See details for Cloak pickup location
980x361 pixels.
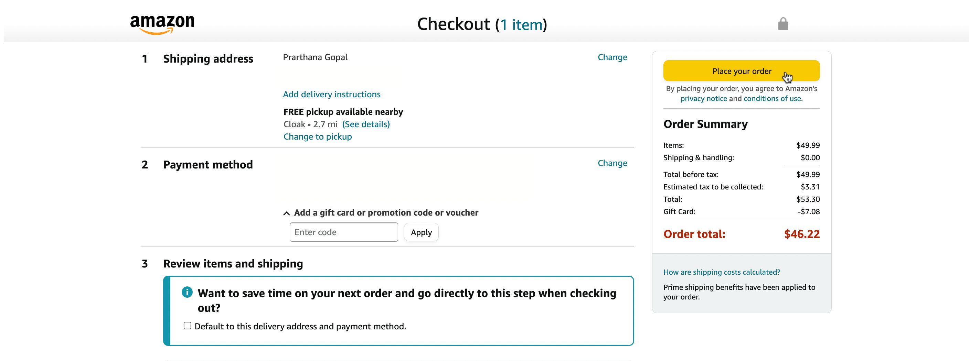pos(365,124)
